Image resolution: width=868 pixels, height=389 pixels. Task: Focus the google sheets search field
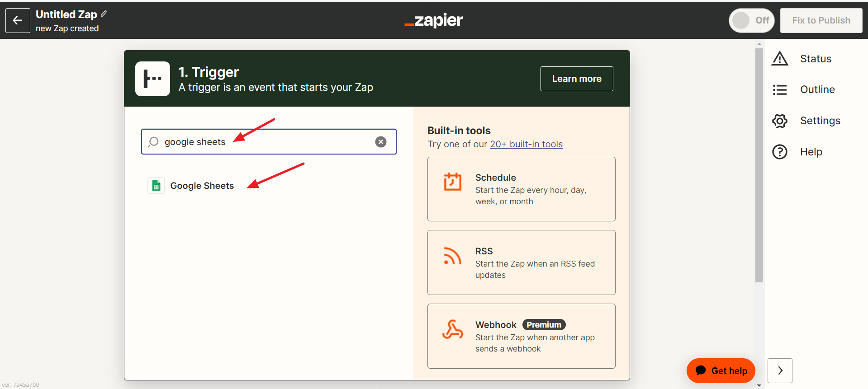[x=269, y=142]
